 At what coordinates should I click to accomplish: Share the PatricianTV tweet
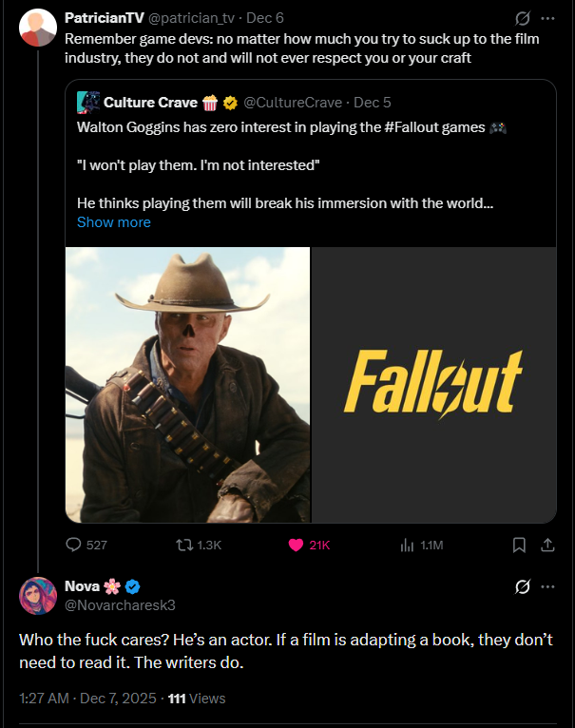(x=547, y=546)
